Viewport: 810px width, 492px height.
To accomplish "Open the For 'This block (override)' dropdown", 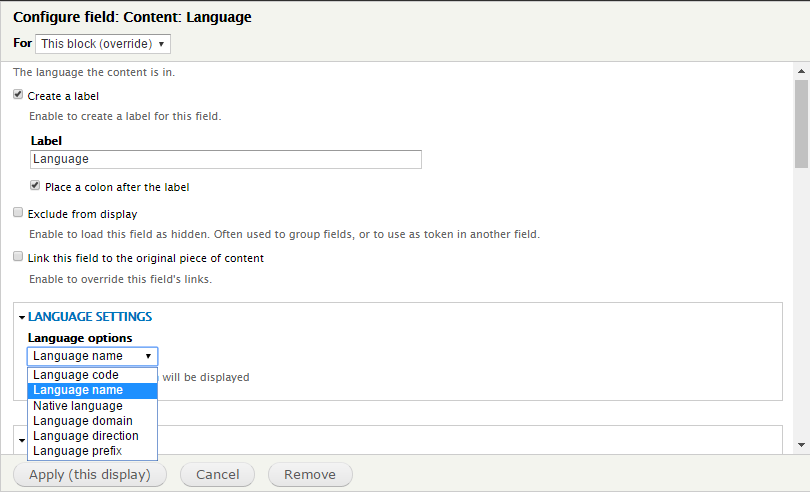I will click(x=103, y=44).
